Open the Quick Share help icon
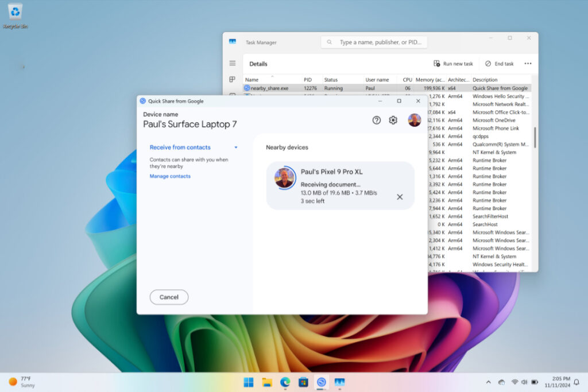Screen dimensions: 588x392 click(376, 120)
